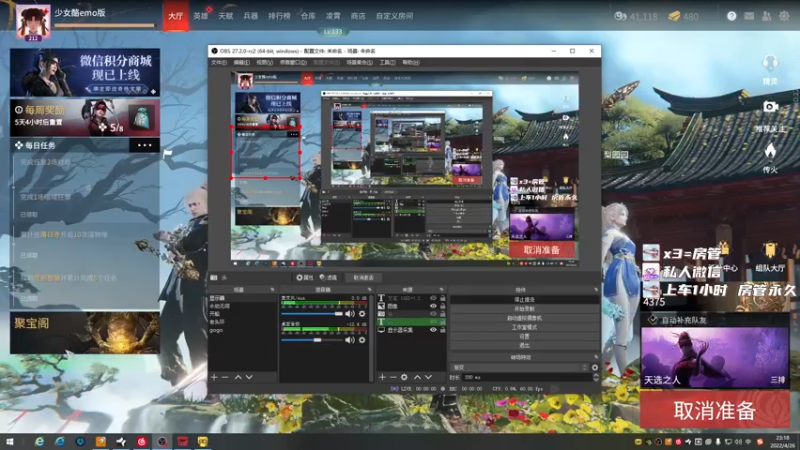Toggle lock of 文本 (GDI+) 2 source

point(442,298)
